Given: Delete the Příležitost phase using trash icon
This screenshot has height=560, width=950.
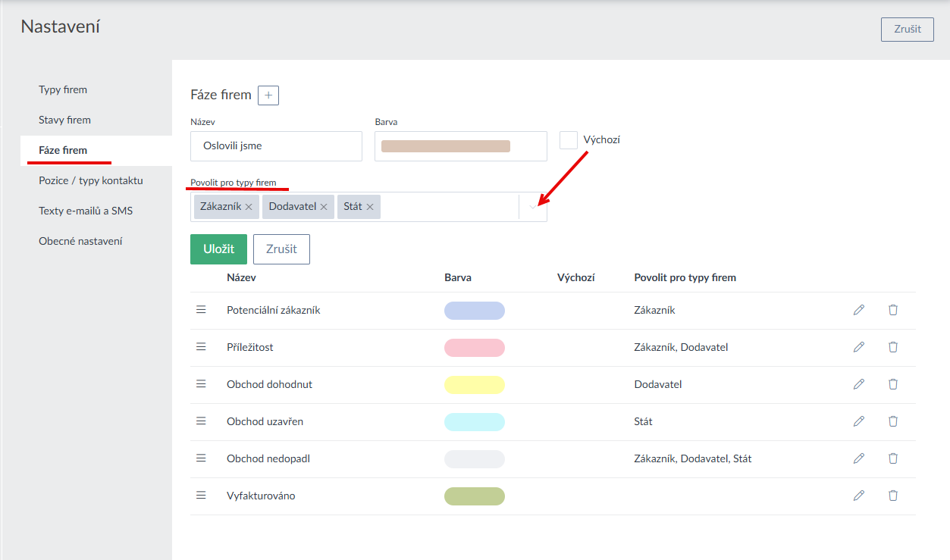Looking at the screenshot, I should tap(892, 347).
